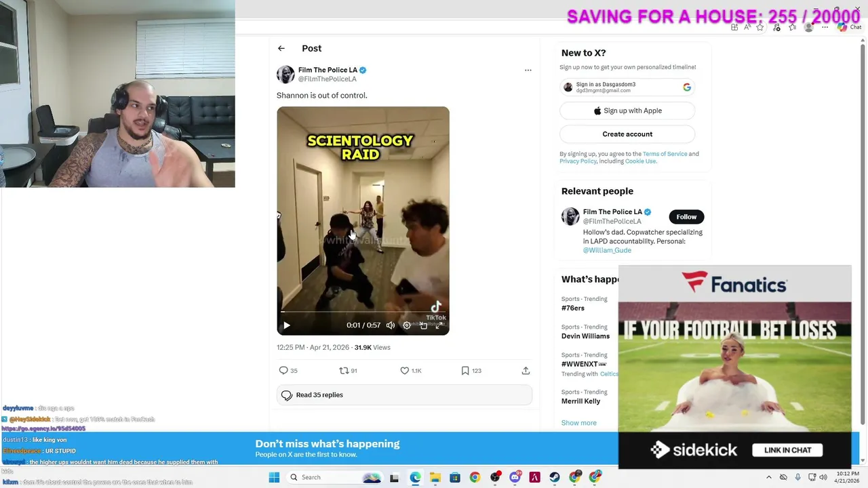The width and height of the screenshot is (868, 488).
Task: Open volume speaker tray icon
Action: click(823, 477)
